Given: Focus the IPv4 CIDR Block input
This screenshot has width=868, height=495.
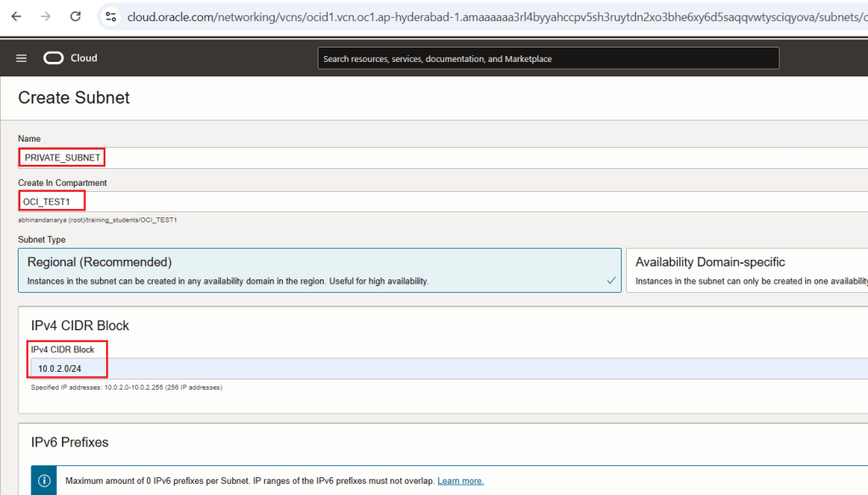Looking at the screenshot, I should click(442, 368).
